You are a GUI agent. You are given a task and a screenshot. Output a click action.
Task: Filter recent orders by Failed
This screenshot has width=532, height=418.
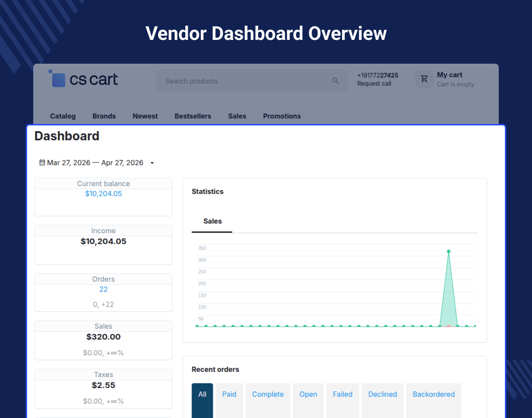tap(342, 400)
